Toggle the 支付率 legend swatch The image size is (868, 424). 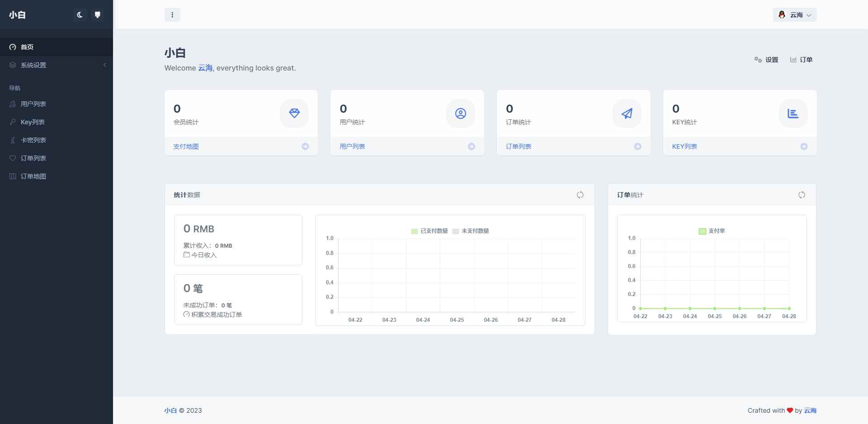coord(703,231)
